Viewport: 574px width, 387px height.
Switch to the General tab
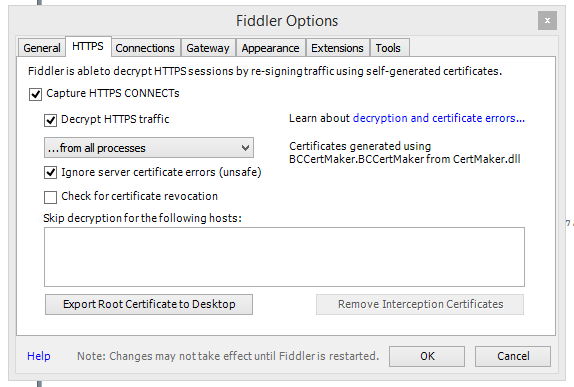point(41,48)
